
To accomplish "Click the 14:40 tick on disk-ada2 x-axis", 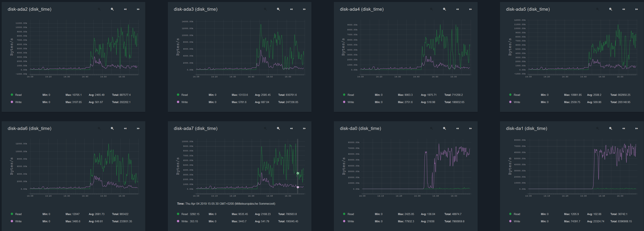I will click(85, 77).
